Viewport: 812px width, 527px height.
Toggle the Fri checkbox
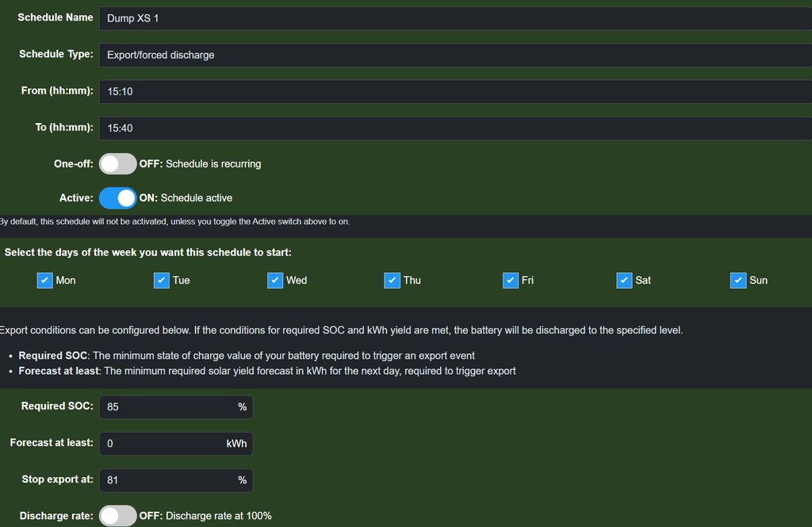click(510, 280)
